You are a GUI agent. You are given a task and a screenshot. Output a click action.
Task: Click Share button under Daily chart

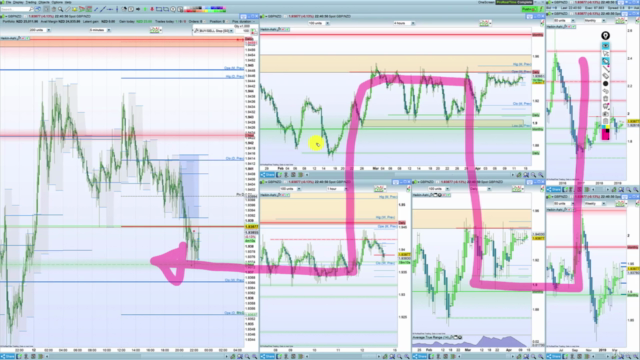pyautogui.click(x=420, y=357)
